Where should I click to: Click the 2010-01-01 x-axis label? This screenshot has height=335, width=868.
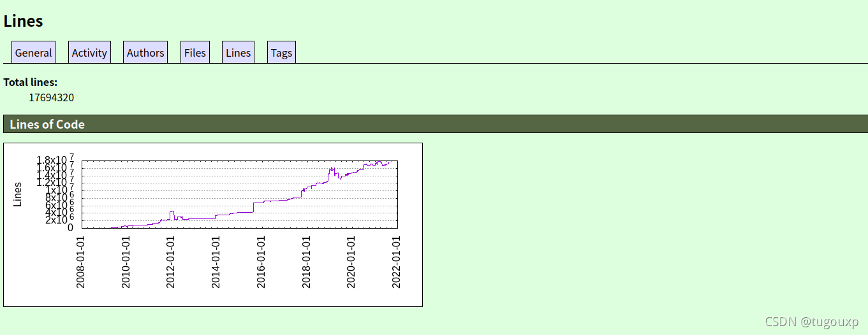126,261
